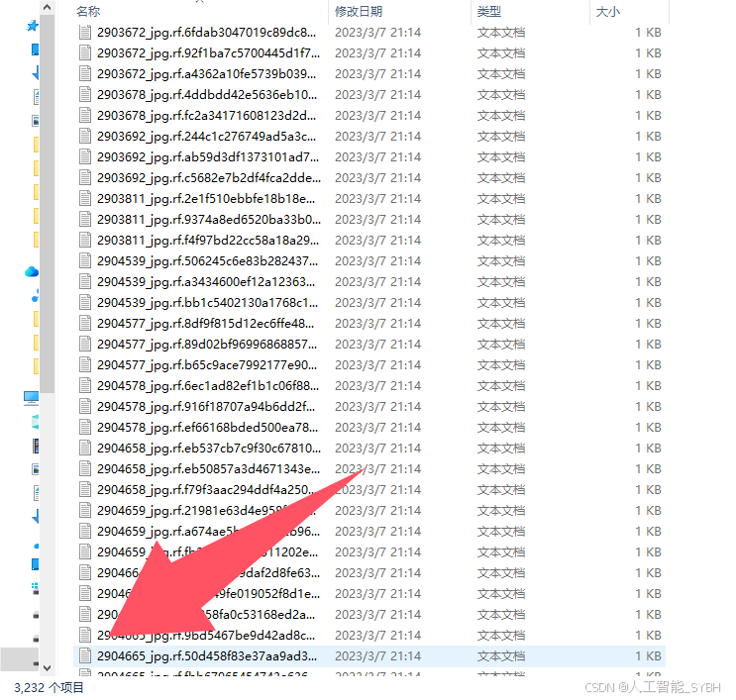Viewport: 736px width, 700px height.
Task: Click file icon of 2903672_jpg.rf.a4362a10fe5739b039...
Action: [85, 73]
